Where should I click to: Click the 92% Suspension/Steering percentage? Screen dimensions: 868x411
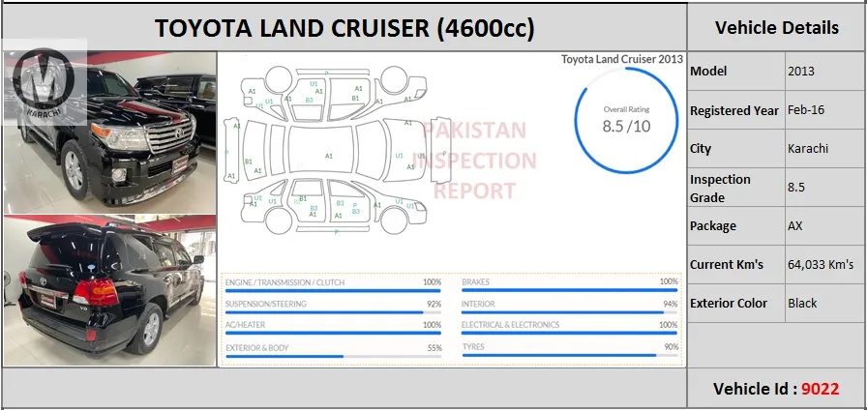[434, 305]
